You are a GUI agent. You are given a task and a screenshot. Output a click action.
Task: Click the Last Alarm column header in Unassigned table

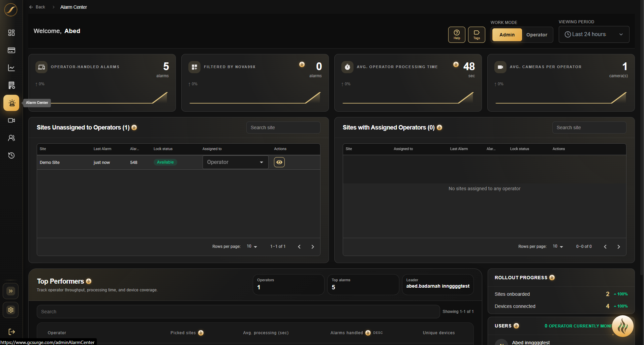click(102, 149)
